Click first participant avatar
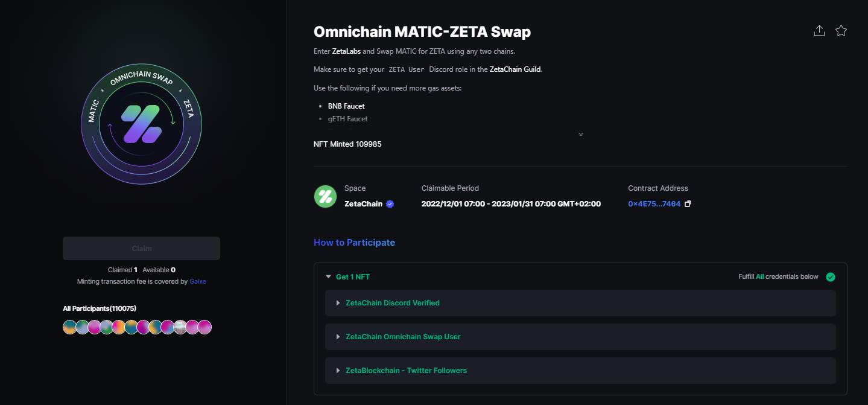The height and width of the screenshot is (405, 868). 70,327
